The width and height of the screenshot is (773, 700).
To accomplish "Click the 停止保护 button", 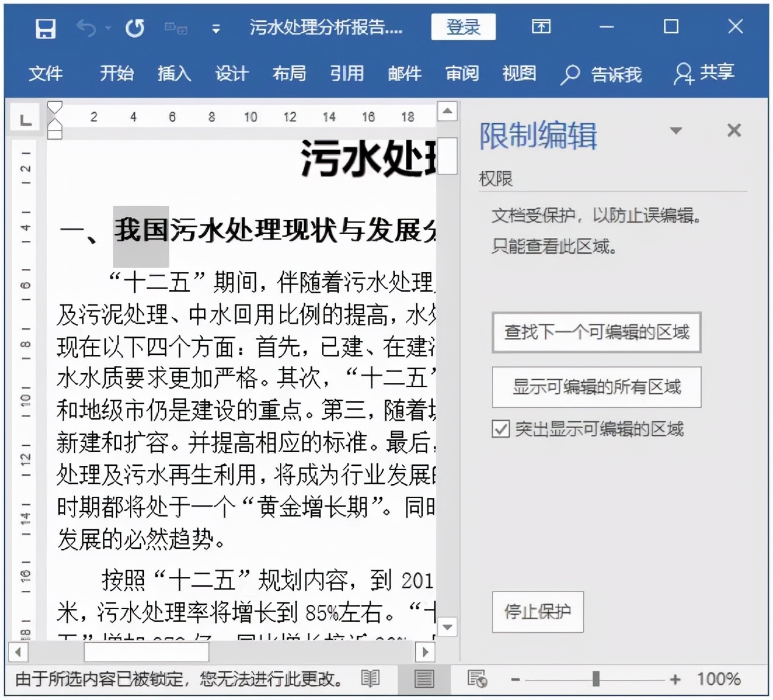I will click(537, 612).
